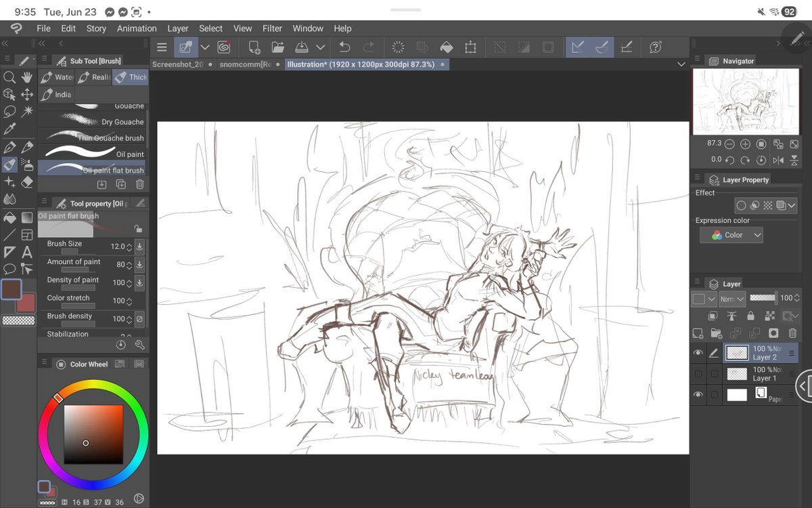This screenshot has width=812, height=508.
Task: Click the Scale/Rotate transform icon
Action: (470, 47)
